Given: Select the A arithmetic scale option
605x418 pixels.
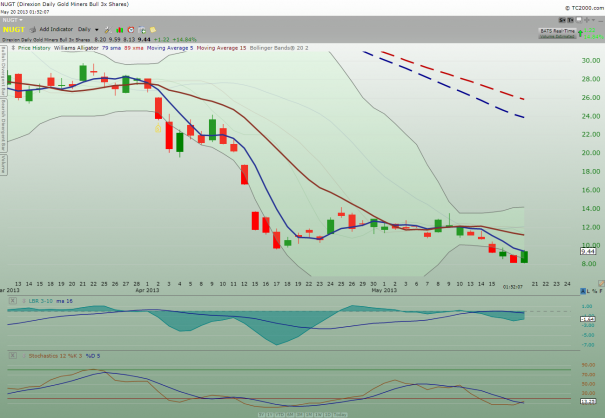Looking at the screenshot, I should [583, 291].
